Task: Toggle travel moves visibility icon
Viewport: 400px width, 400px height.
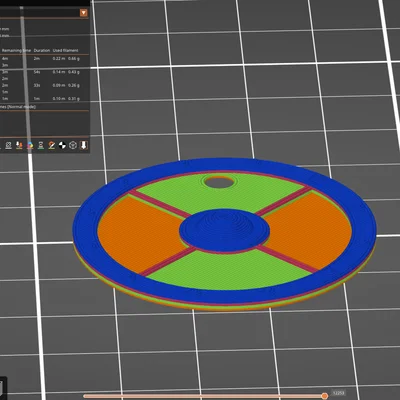Action: [x=9, y=145]
